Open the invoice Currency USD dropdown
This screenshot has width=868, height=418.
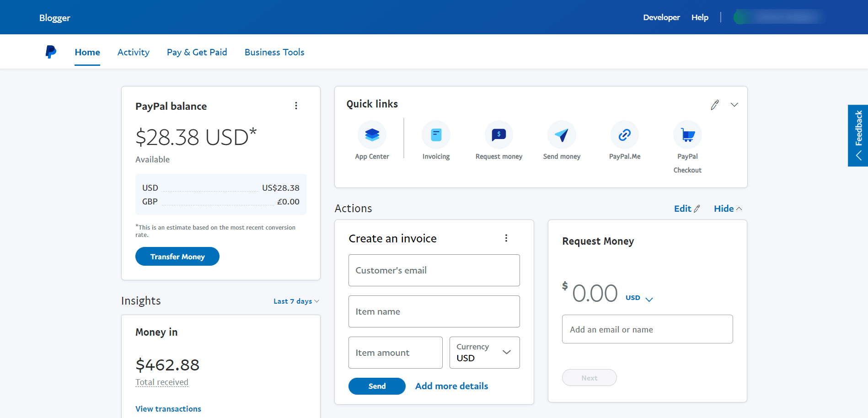[x=485, y=353]
